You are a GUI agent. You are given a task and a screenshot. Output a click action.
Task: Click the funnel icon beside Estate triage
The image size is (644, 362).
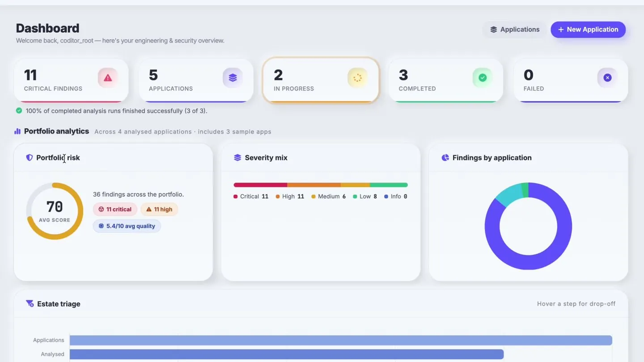(x=30, y=304)
